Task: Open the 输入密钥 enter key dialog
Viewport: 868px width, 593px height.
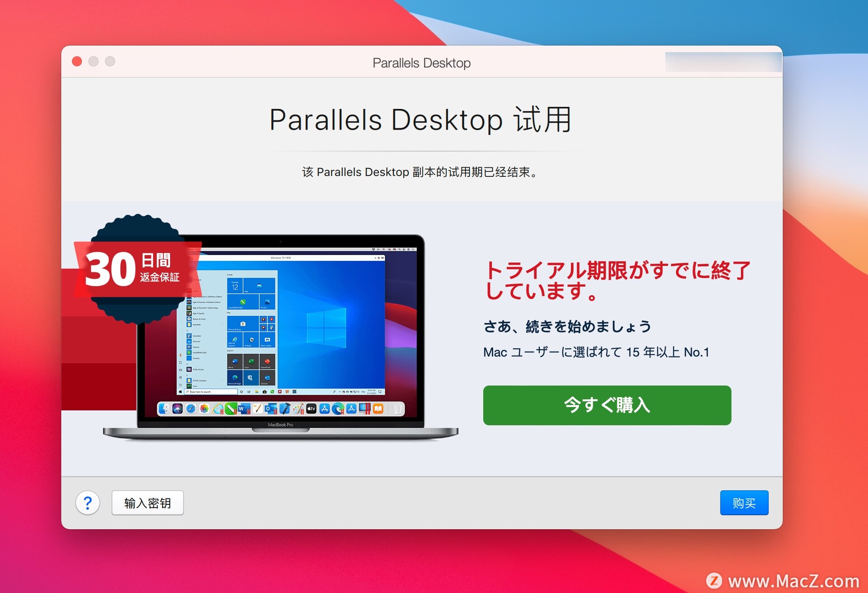Action: coord(147,503)
